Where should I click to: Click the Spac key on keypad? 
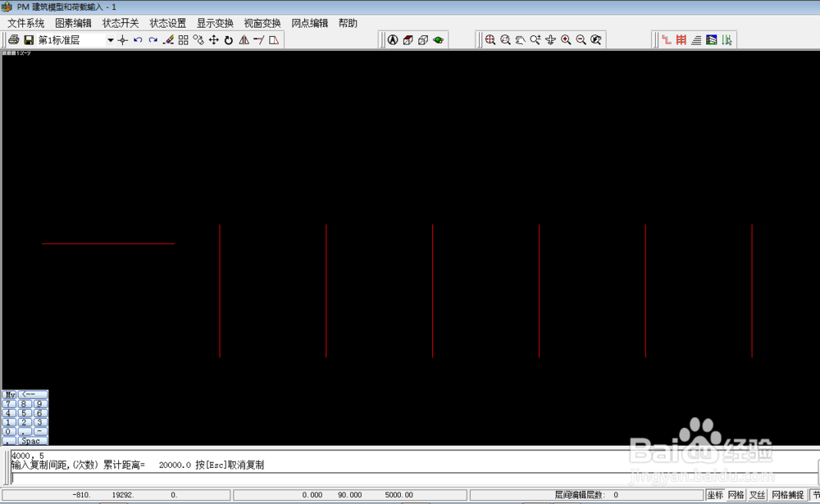coord(31,441)
